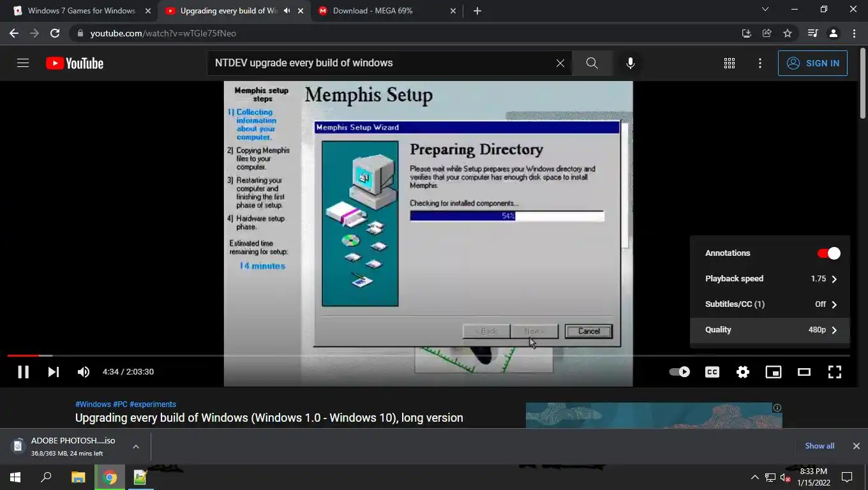Screen dimensions: 868x490
Task: Clear the YouTube search box text
Action: pos(560,63)
